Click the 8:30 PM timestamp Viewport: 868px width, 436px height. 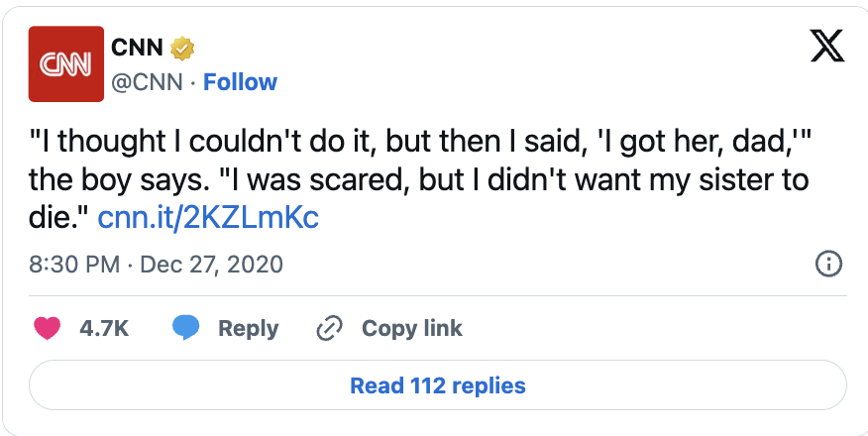(74, 264)
